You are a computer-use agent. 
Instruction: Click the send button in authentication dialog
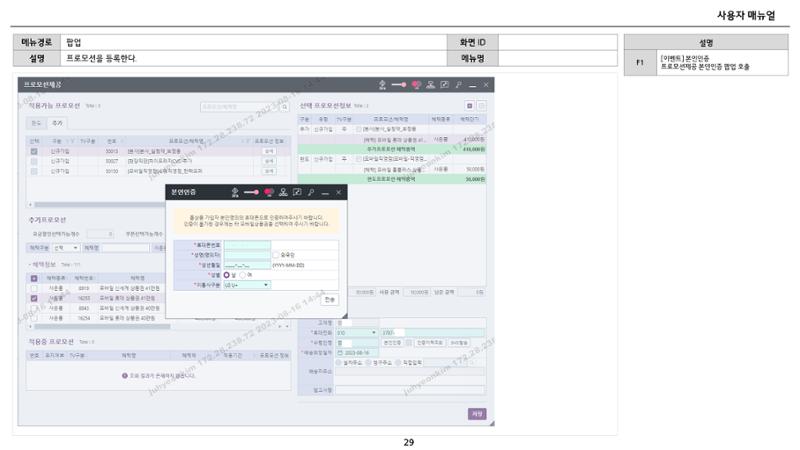pyautogui.click(x=330, y=299)
